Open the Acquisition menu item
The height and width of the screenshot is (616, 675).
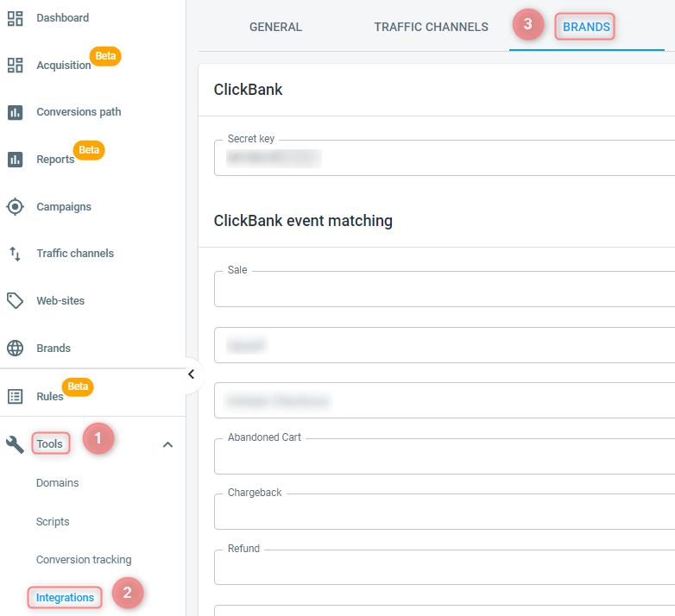point(64,66)
